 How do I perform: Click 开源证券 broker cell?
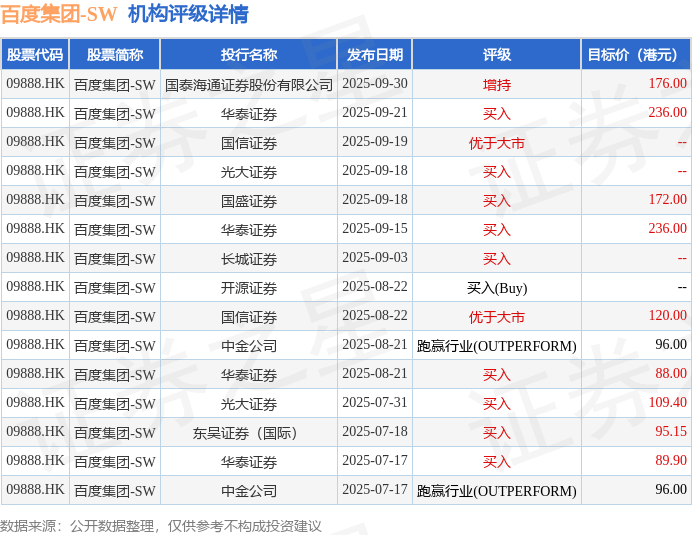coord(249,288)
